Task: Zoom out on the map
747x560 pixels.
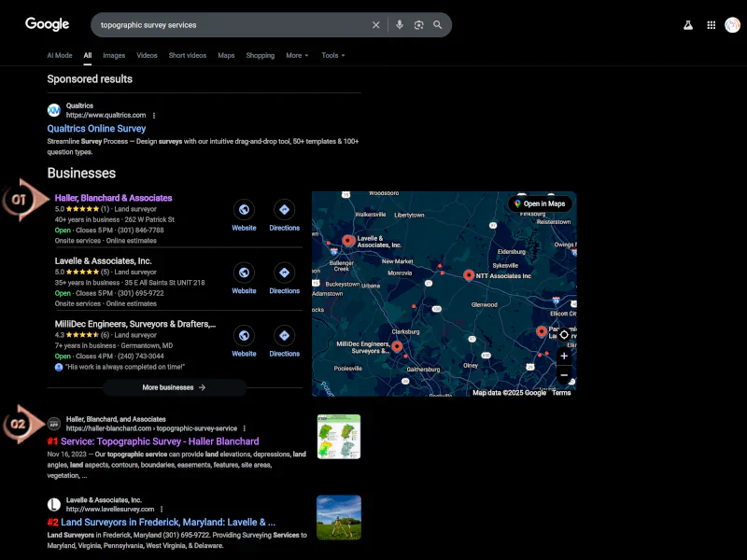Action: (563, 375)
